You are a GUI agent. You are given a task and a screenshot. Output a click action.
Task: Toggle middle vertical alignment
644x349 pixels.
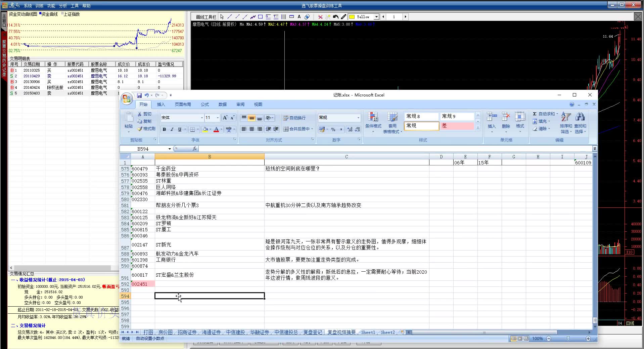(x=251, y=118)
